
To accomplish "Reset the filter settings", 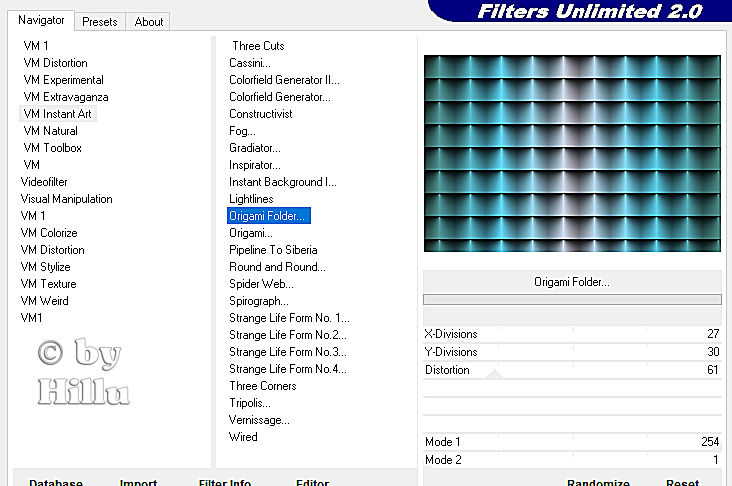I will [683, 481].
